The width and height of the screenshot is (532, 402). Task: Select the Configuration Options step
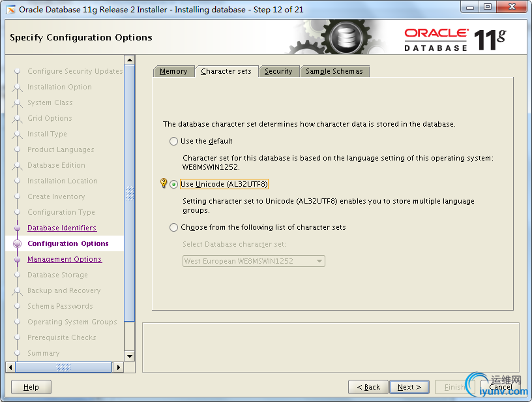[x=68, y=243]
